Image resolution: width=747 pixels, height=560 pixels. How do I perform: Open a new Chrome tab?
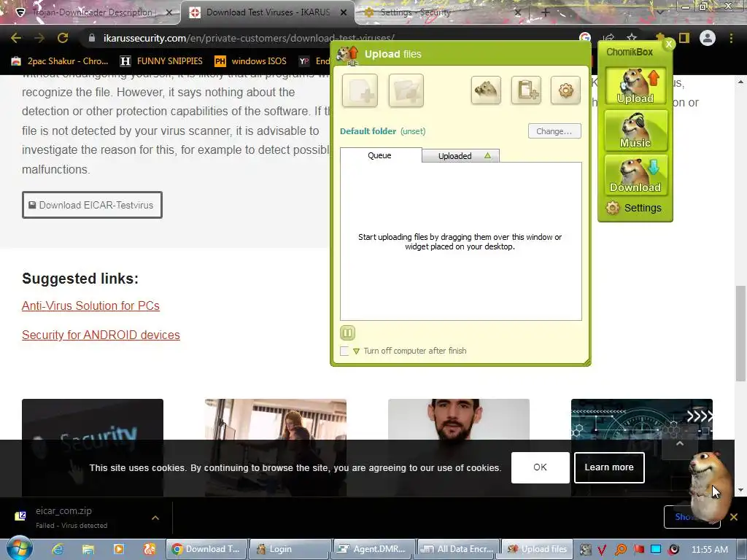tap(546, 12)
